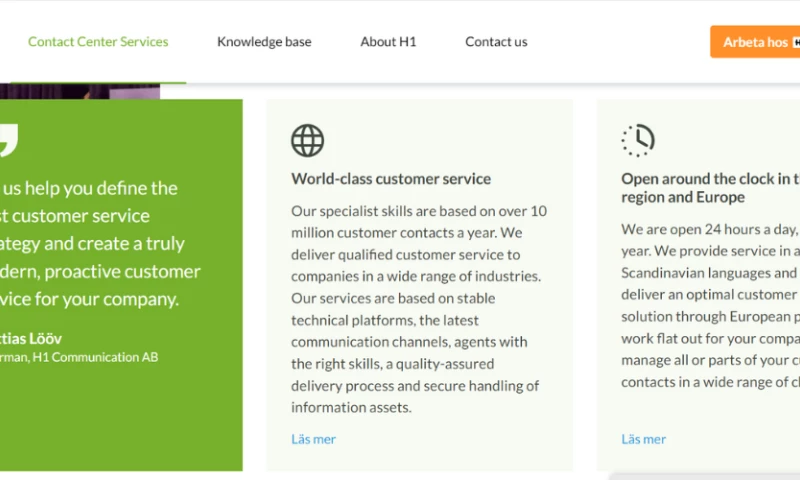Screen dimensions: 800x480
Task: Click the Open around the clock heading
Action: point(710,188)
